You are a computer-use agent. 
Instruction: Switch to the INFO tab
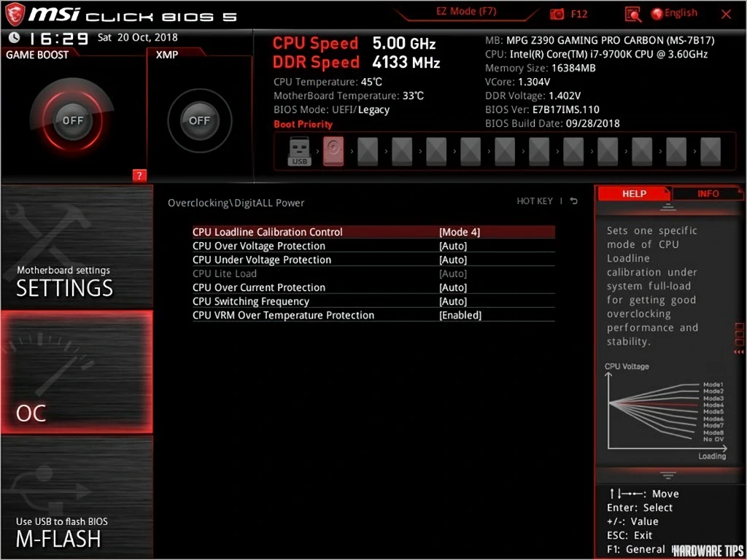708,194
